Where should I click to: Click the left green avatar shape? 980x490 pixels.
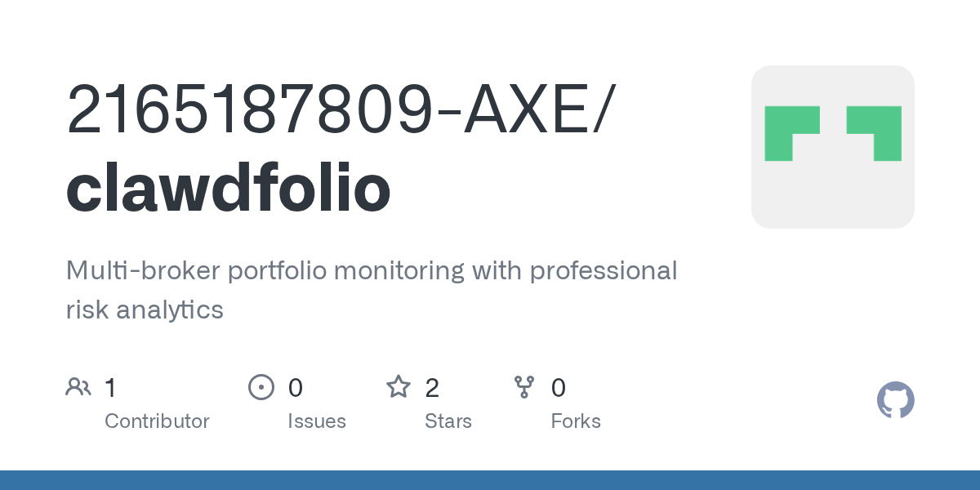791,132
